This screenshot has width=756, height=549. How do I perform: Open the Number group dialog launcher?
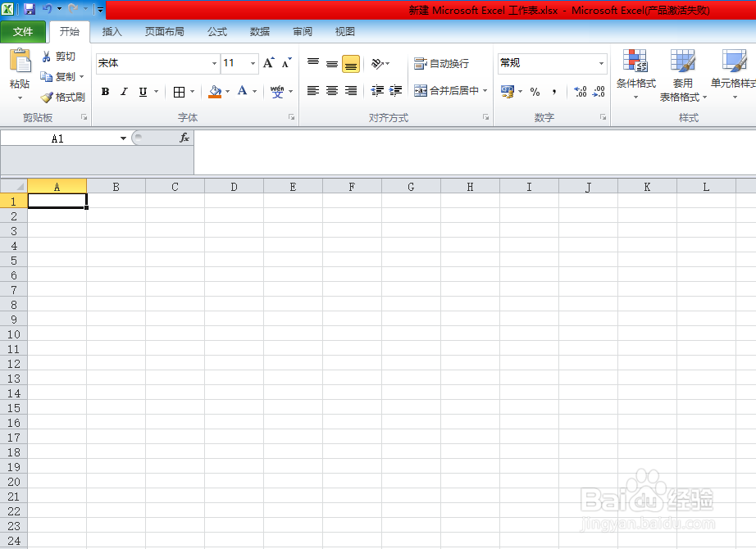(x=603, y=117)
